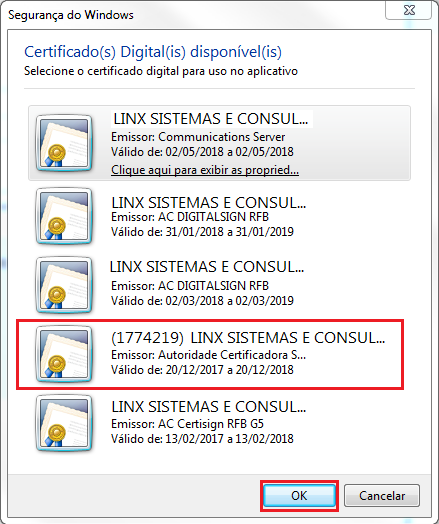Select the 'Válido de: 20/12/2017 a 20/12/2018' line

202,370
